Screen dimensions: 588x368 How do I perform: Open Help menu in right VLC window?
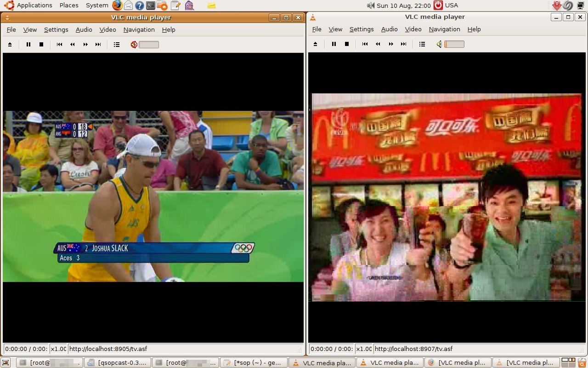(474, 29)
